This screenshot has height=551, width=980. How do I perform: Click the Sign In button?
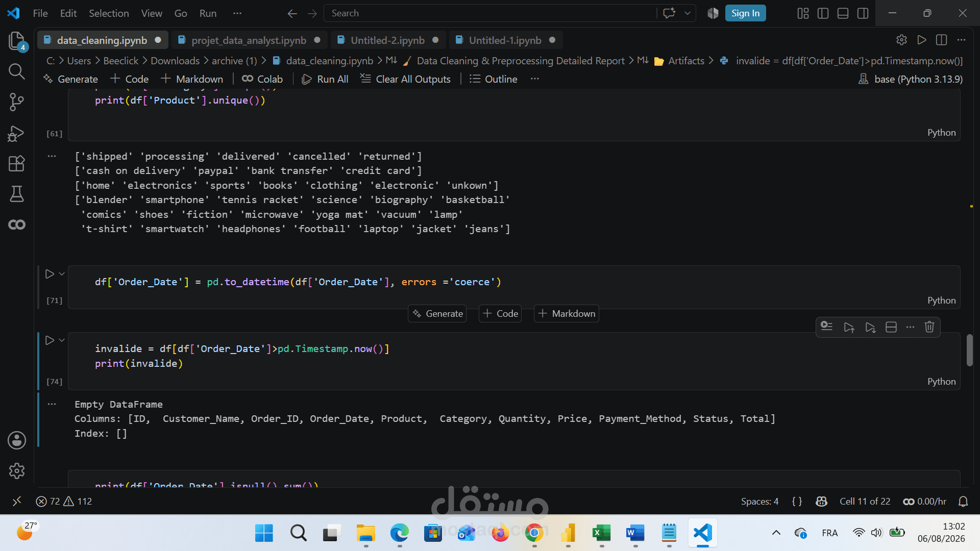click(x=745, y=13)
